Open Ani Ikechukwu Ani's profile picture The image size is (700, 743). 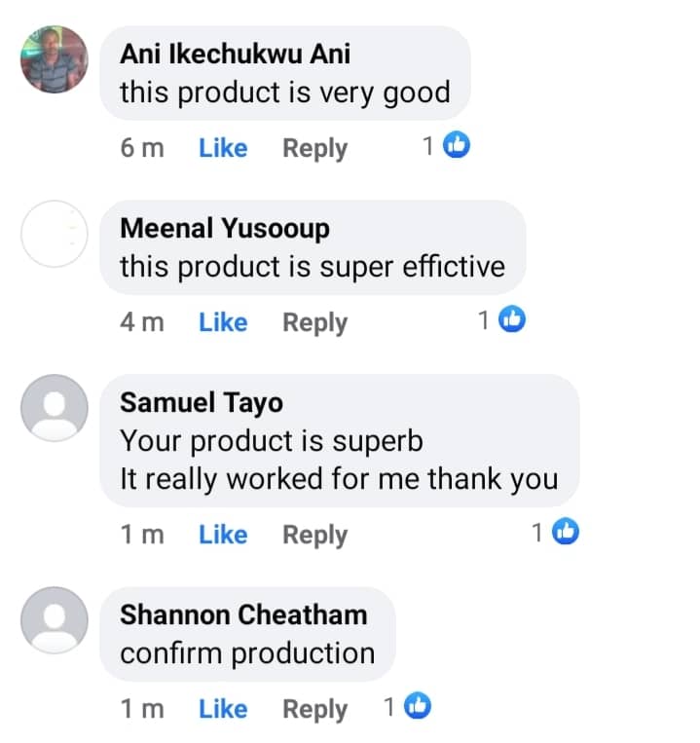tap(55, 59)
